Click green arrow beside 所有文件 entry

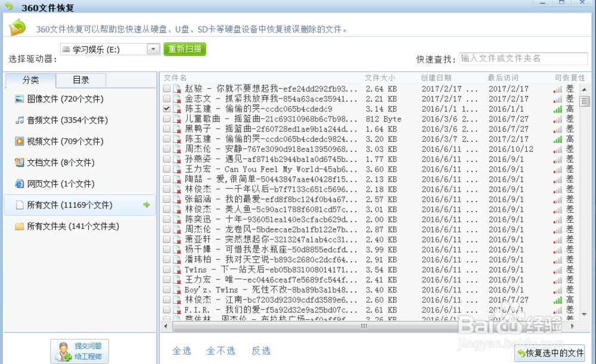[x=147, y=205]
